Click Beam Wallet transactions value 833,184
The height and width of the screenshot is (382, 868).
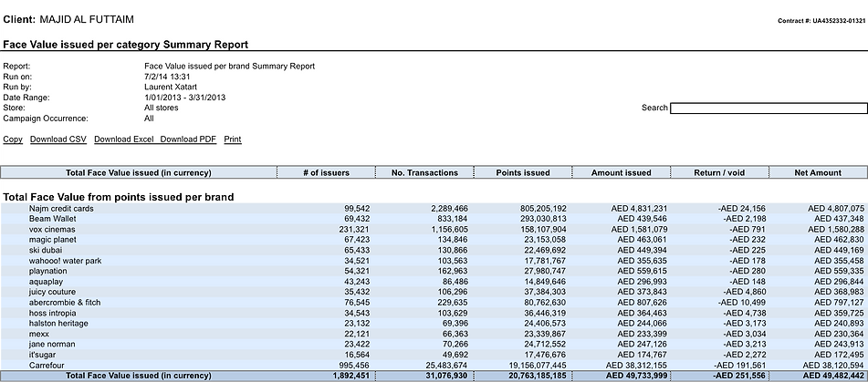click(452, 219)
